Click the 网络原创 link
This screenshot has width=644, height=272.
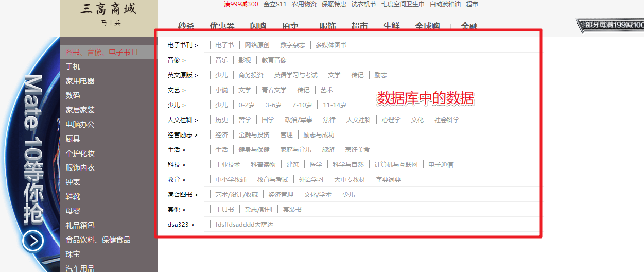257,45
